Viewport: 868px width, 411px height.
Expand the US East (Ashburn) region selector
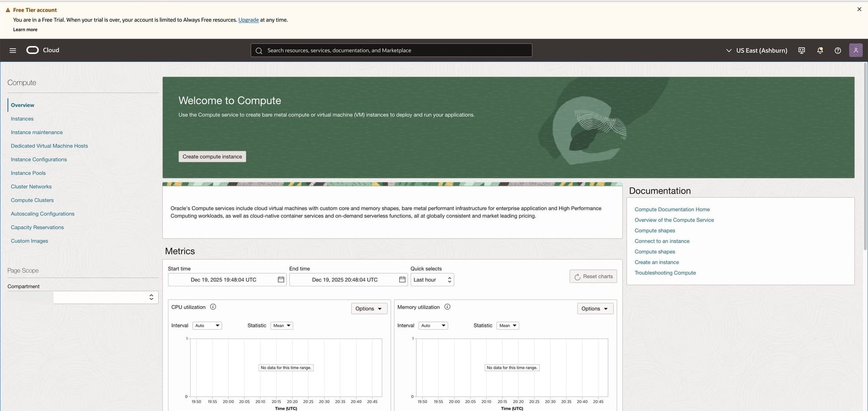[x=756, y=50]
